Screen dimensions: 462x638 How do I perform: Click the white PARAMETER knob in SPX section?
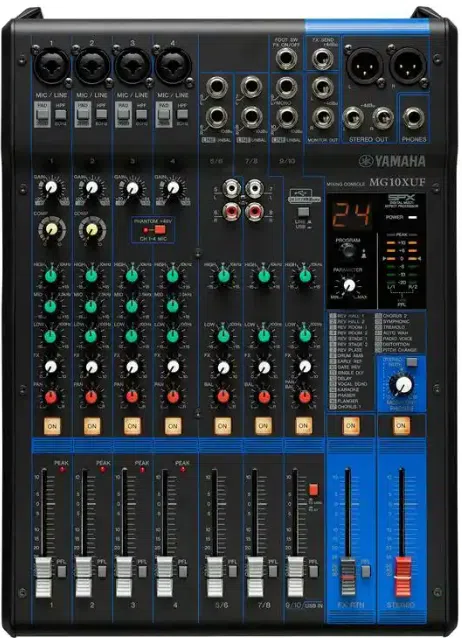coord(348,285)
